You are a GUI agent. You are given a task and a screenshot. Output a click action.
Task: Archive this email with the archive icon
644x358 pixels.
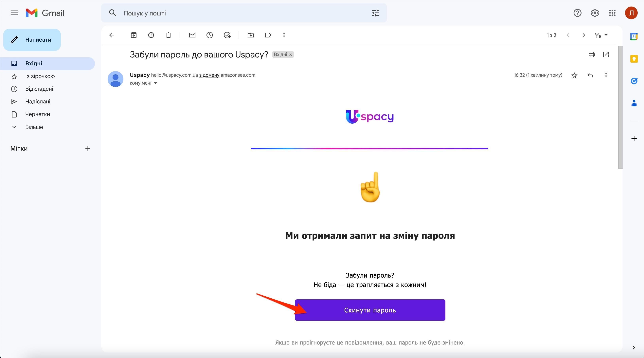click(x=134, y=35)
